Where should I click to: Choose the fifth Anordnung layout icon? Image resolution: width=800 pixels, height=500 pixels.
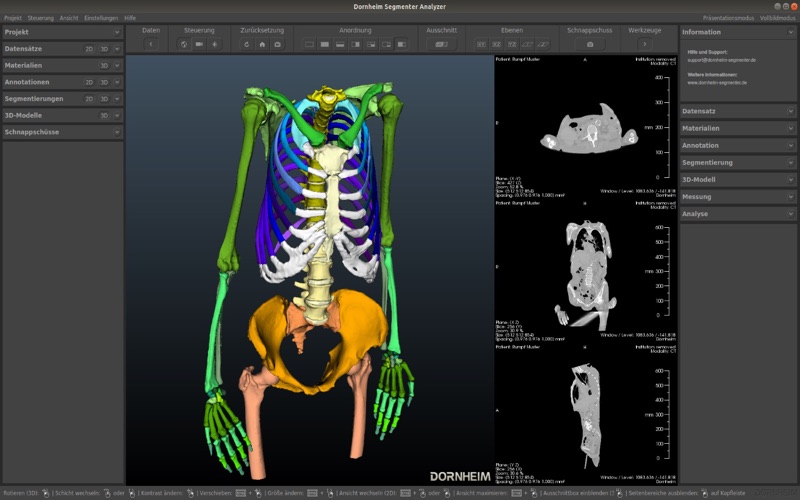[x=371, y=44]
